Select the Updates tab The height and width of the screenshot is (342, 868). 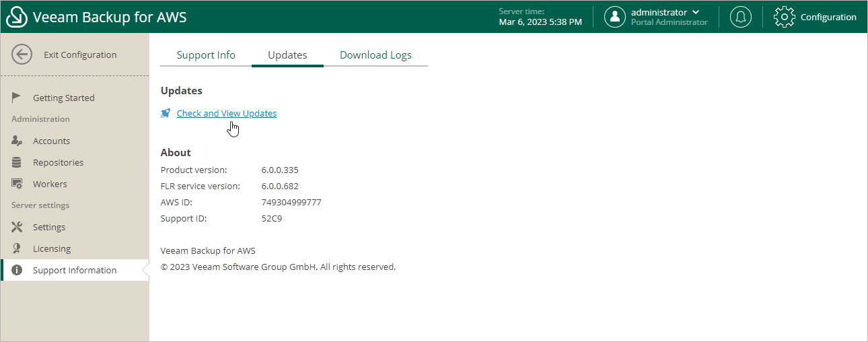pyautogui.click(x=287, y=55)
